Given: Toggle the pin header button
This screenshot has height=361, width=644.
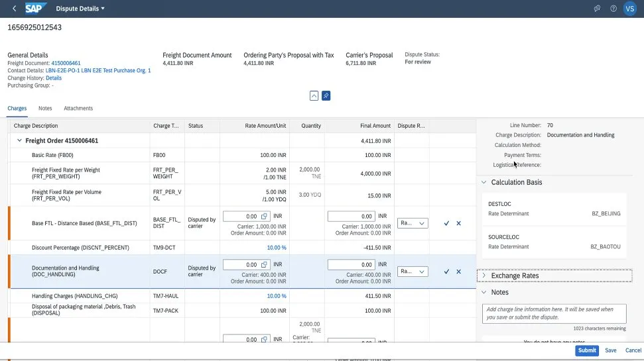Looking at the screenshot, I should click(x=326, y=96).
